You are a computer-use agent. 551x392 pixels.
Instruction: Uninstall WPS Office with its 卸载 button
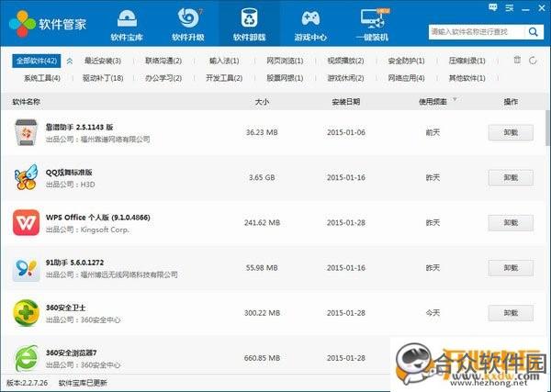click(511, 223)
